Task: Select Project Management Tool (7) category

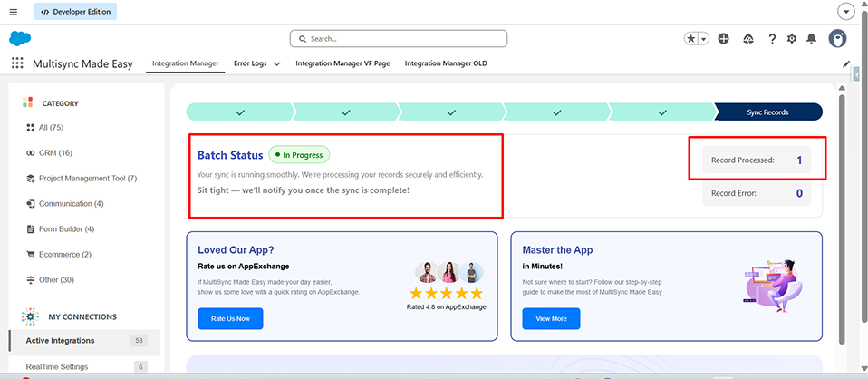Action: (88, 179)
